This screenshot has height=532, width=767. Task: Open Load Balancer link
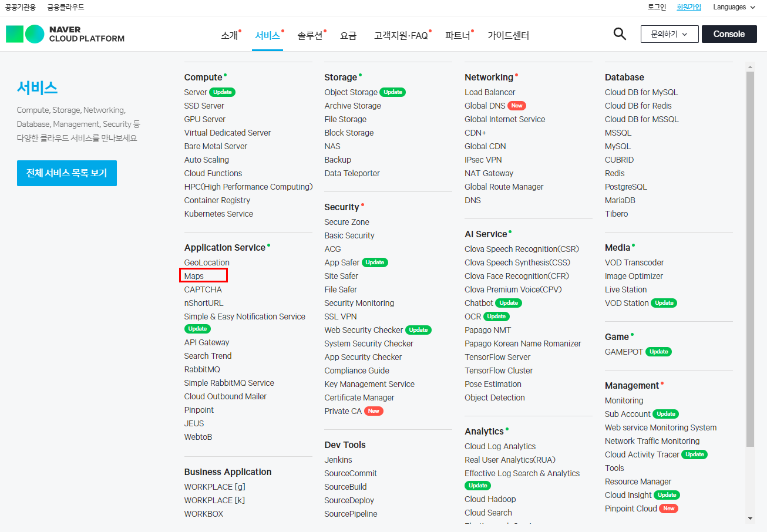coord(490,92)
